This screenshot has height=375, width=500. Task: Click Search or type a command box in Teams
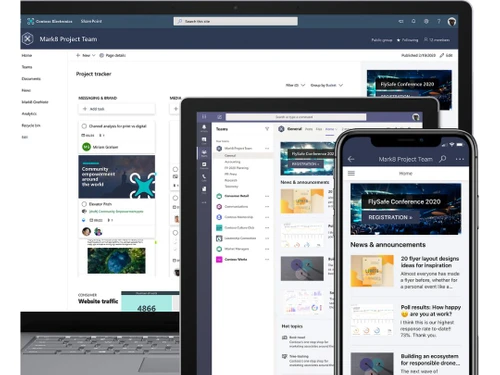point(296,117)
